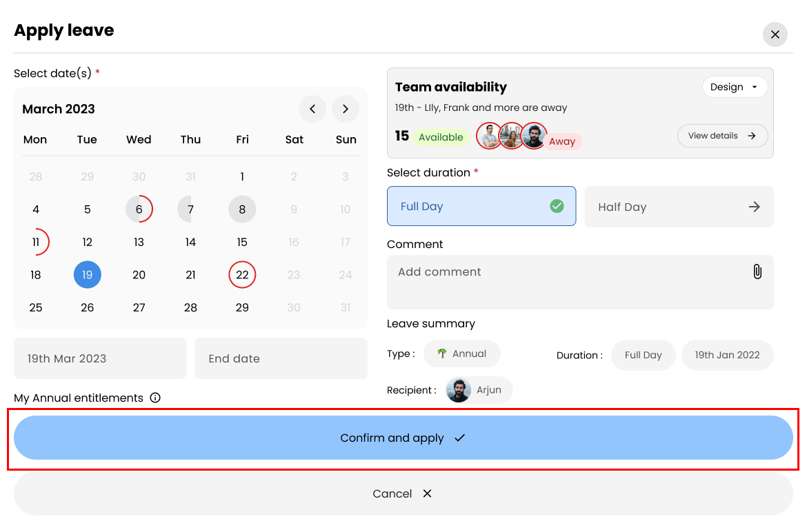The image size is (807, 532).
Task: Go to next month in calendar
Action: pyautogui.click(x=346, y=109)
